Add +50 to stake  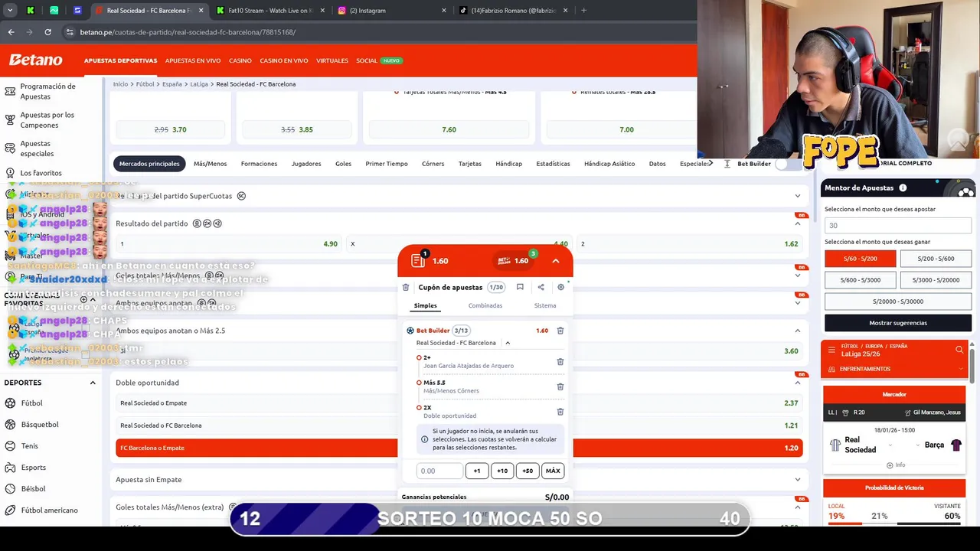click(528, 471)
